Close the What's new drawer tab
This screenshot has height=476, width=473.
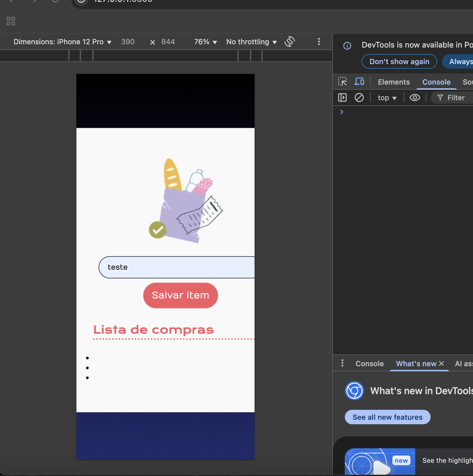click(441, 363)
